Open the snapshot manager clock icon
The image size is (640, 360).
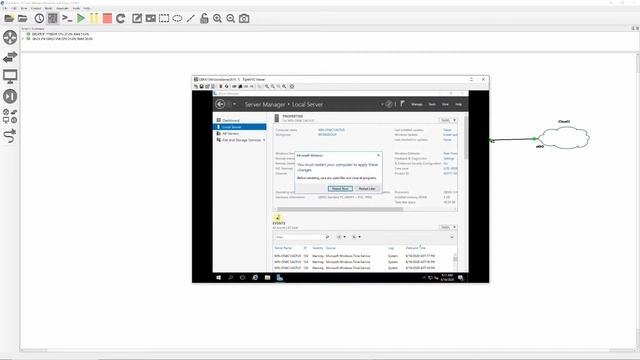(x=39, y=18)
